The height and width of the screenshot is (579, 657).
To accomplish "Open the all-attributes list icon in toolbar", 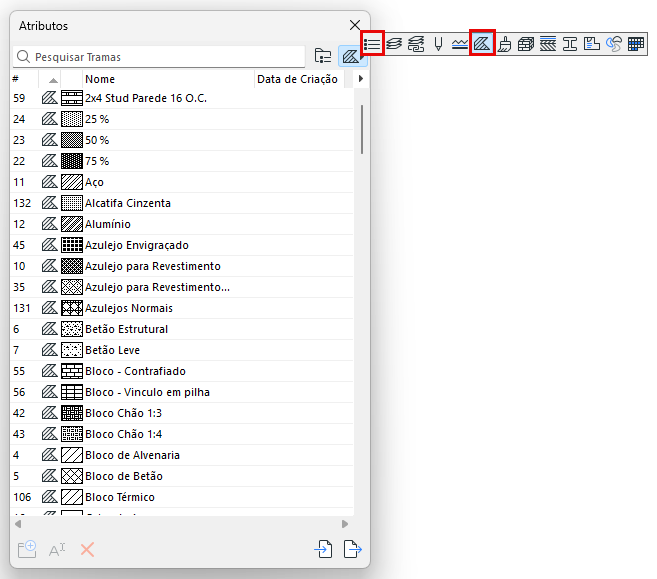I will (372, 44).
